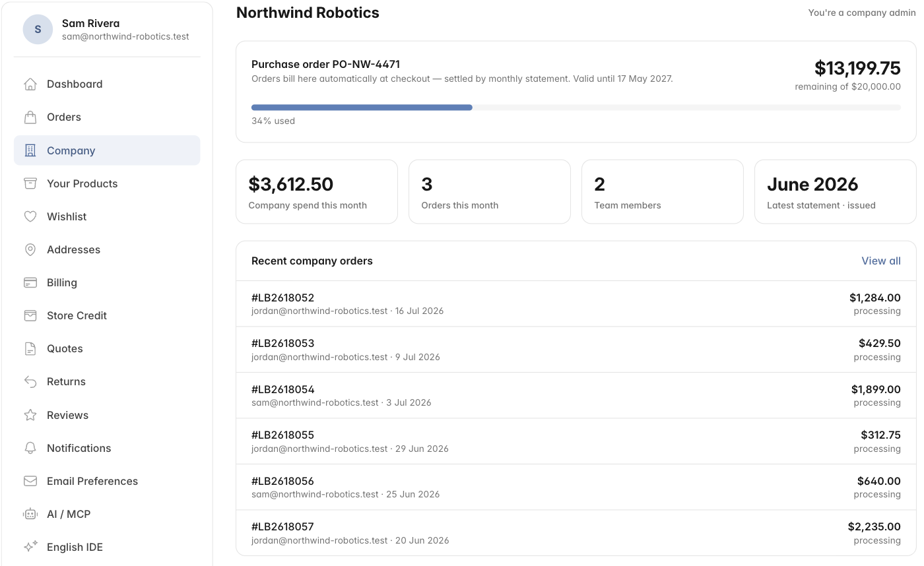Open order #LB2618056
This screenshot has width=924, height=566.
pyautogui.click(x=576, y=487)
